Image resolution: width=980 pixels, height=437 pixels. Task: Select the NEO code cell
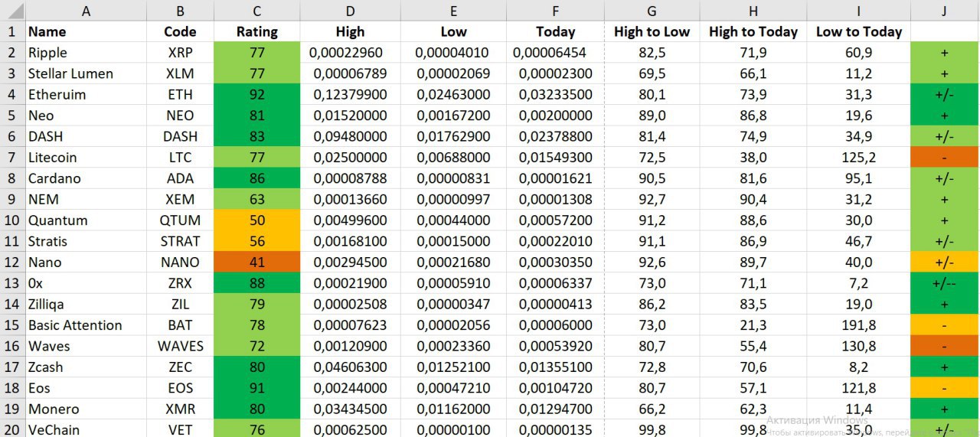click(x=180, y=116)
